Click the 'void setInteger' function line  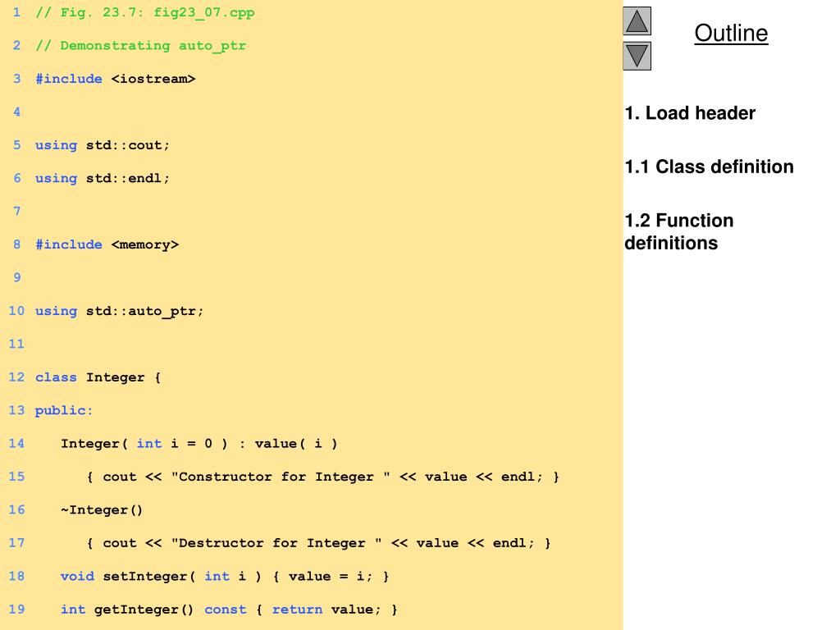pyautogui.click(x=225, y=577)
